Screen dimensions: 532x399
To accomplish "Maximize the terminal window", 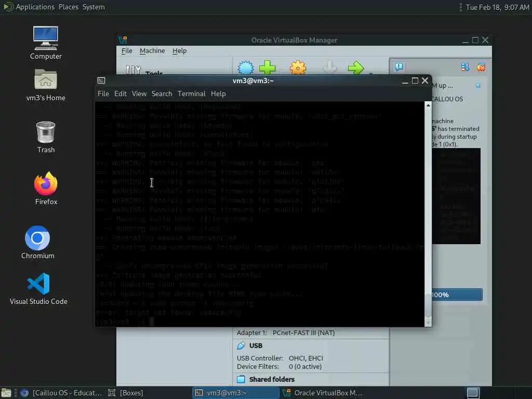I will click(x=415, y=81).
